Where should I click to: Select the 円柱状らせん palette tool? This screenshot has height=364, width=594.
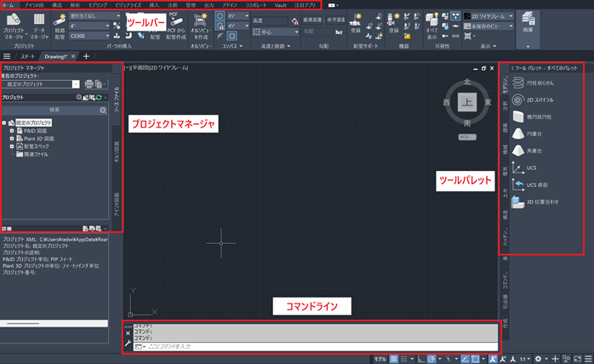pyautogui.click(x=534, y=82)
